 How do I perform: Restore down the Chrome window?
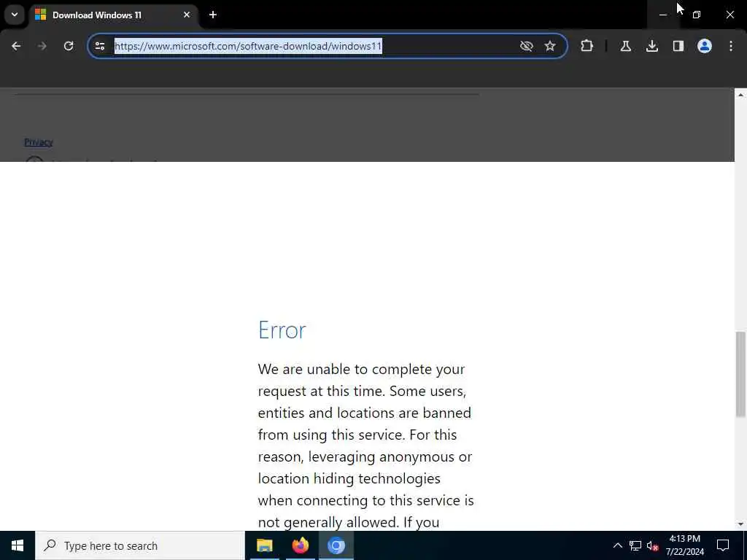coord(697,15)
